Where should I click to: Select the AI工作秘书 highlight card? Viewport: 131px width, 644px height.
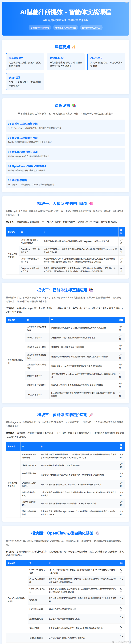[106, 62]
